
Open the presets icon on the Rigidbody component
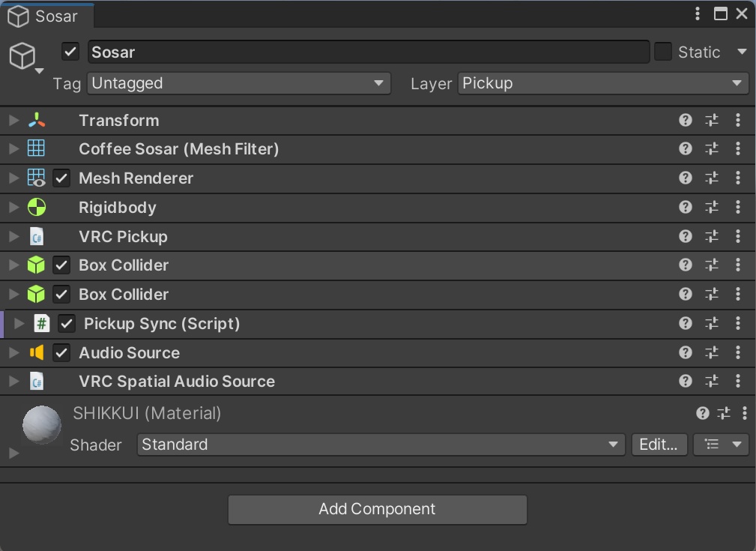pos(711,207)
